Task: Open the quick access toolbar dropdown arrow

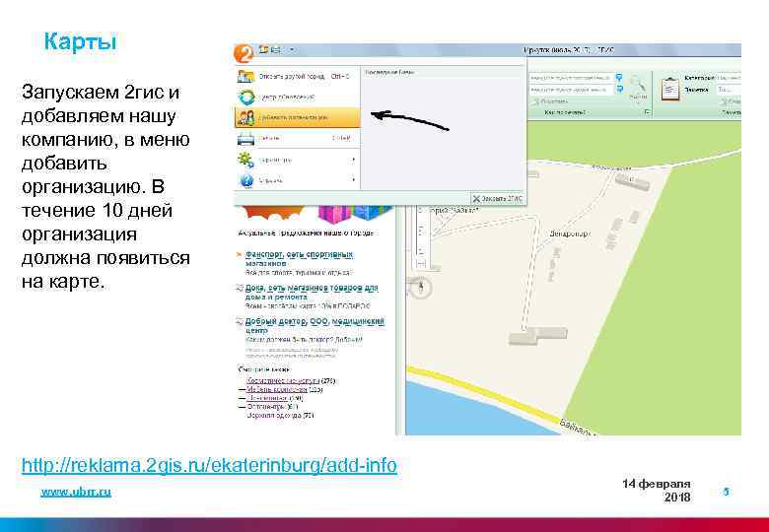Action: tap(291, 49)
